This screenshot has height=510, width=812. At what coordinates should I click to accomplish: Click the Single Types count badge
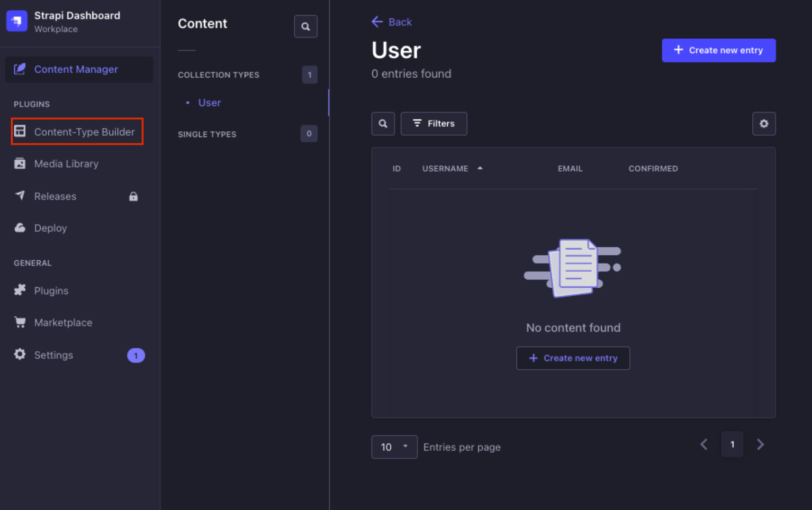[x=309, y=134]
